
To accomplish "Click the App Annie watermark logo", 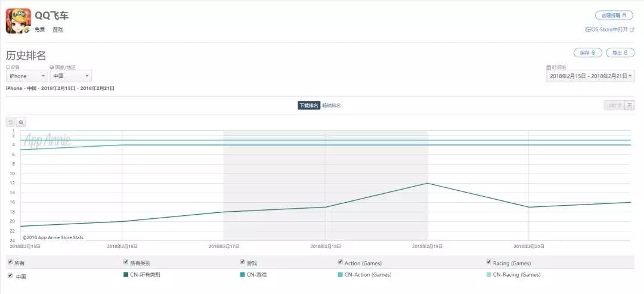I will coord(47,141).
